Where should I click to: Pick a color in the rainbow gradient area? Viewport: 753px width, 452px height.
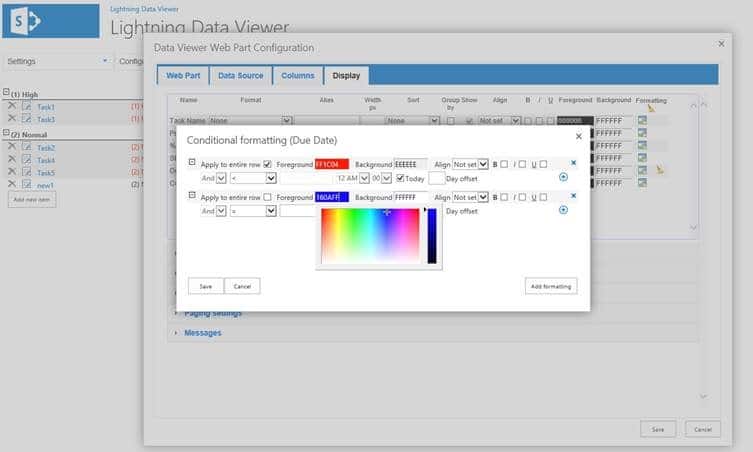(x=370, y=236)
